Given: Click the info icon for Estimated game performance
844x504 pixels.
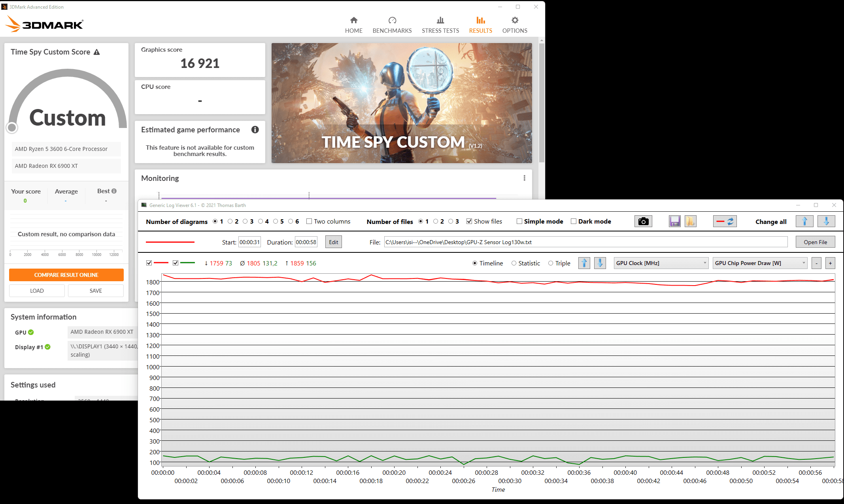Looking at the screenshot, I should coord(255,130).
